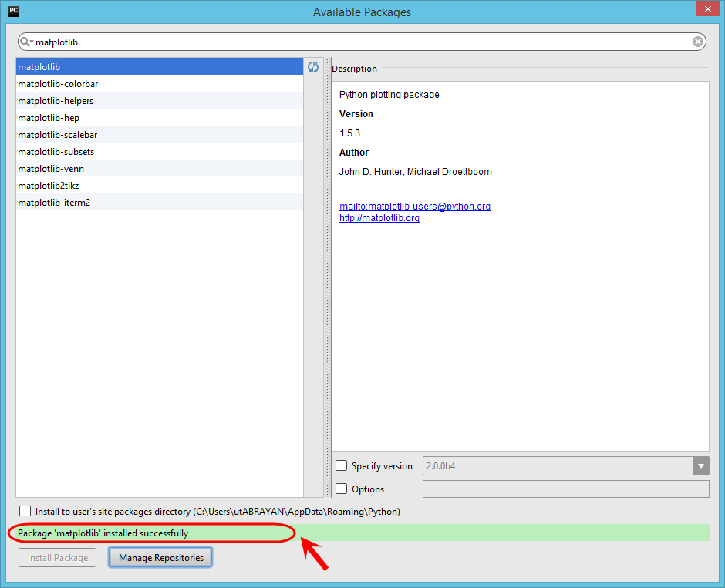
Task: Click the installed successfully status message
Action: pyautogui.click(x=103, y=533)
